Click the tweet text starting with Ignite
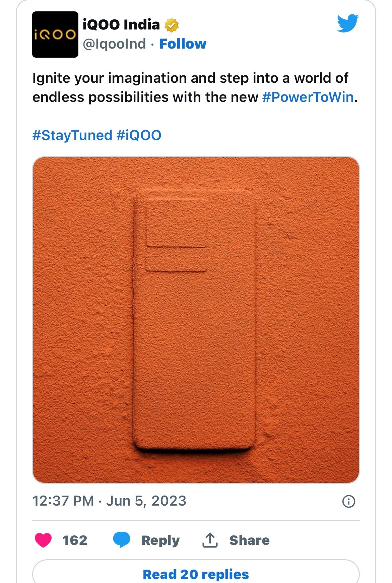 (195, 87)
